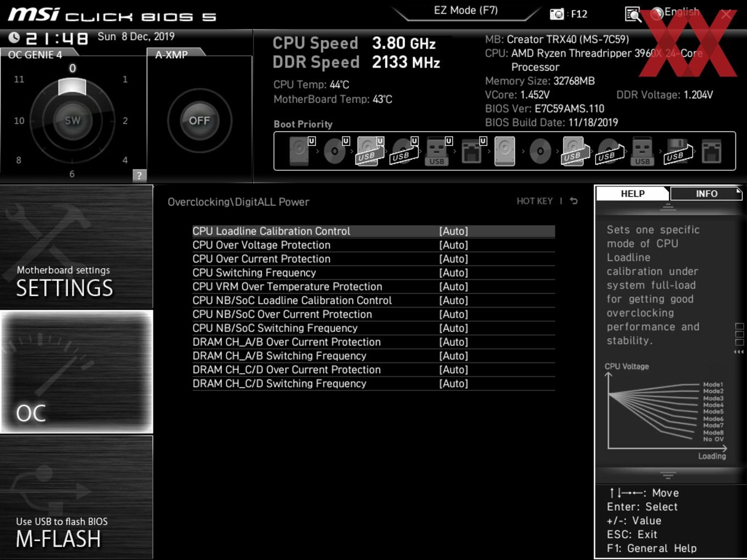The image size is (747, 560).
Task: Click the back arrow icon beside HOT KEY
Action: (x=573, y=201)
